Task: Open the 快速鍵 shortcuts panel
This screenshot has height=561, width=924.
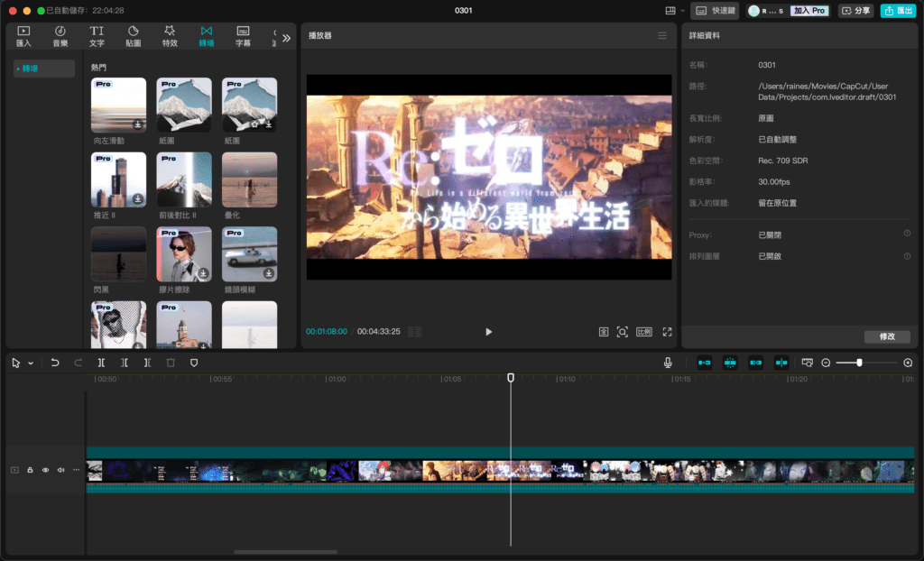Action: tap(715, 11)
